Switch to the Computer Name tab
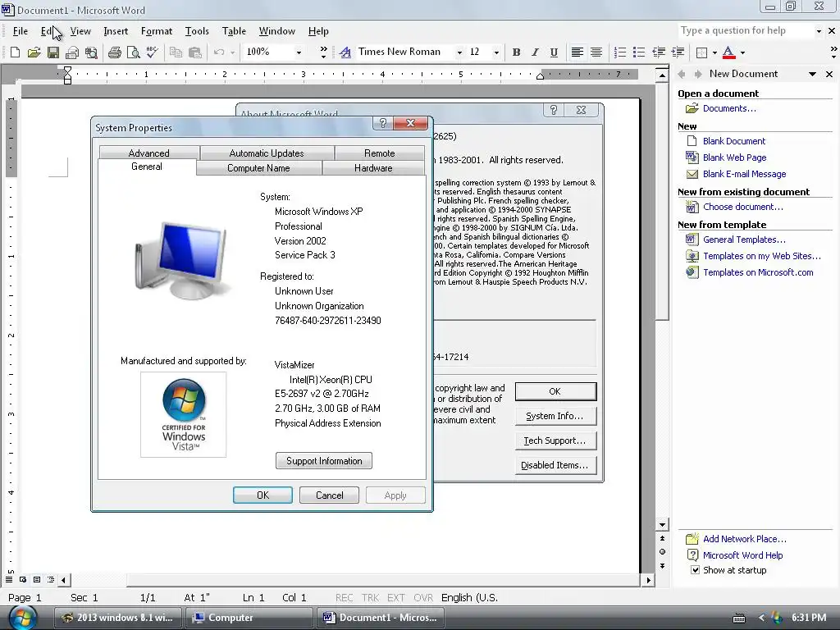 coord(258,168)
